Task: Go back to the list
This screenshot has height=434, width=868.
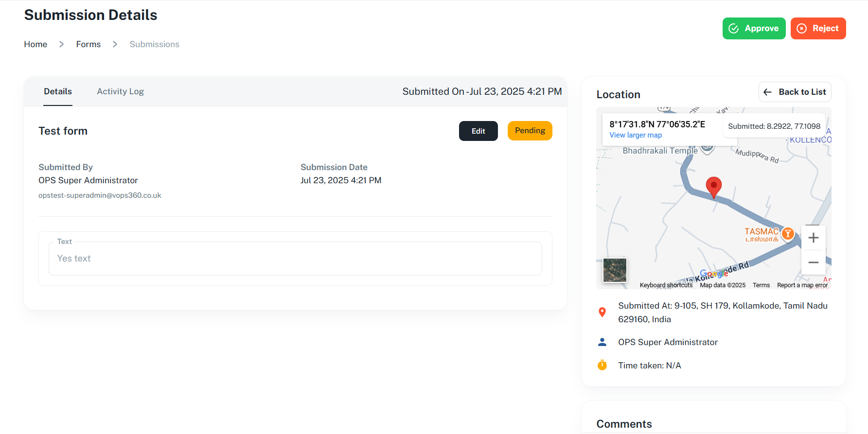Action: [795, 92]
